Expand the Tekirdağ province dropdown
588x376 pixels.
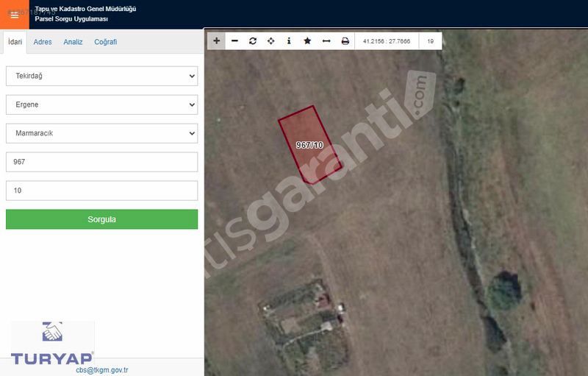click(x=101, y=76)
